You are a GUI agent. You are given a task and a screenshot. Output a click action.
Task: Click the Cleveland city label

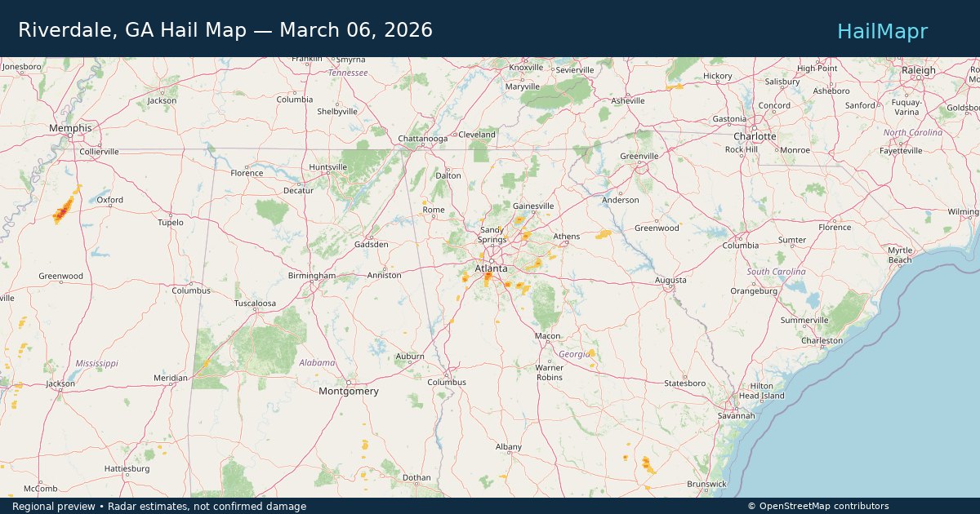477,134
